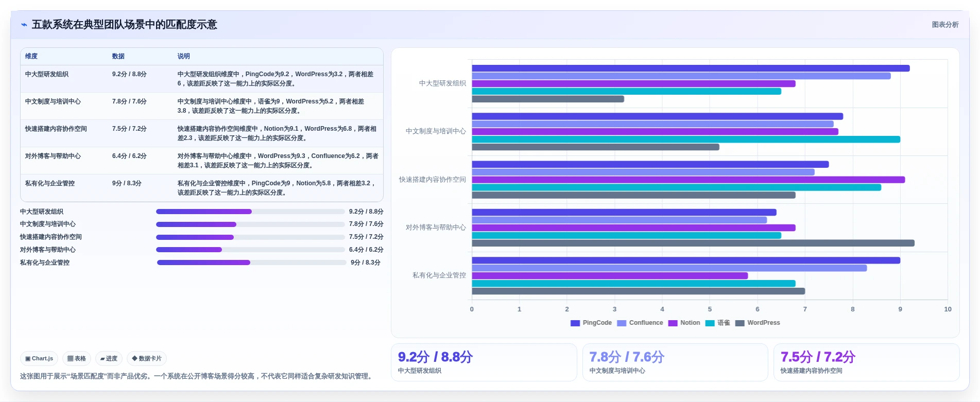
Task: Click the 7.8分 / 7.6分 data card
Action: (x=675, y=362)
